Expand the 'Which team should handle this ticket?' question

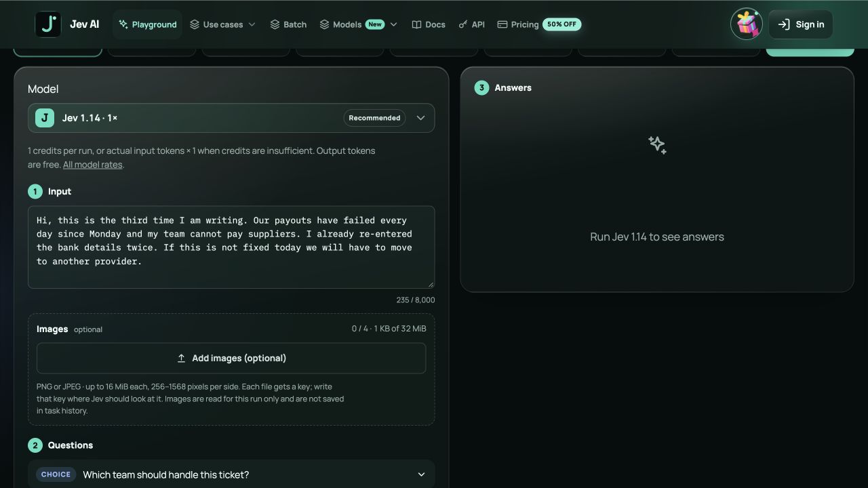(x=231, y=474)
